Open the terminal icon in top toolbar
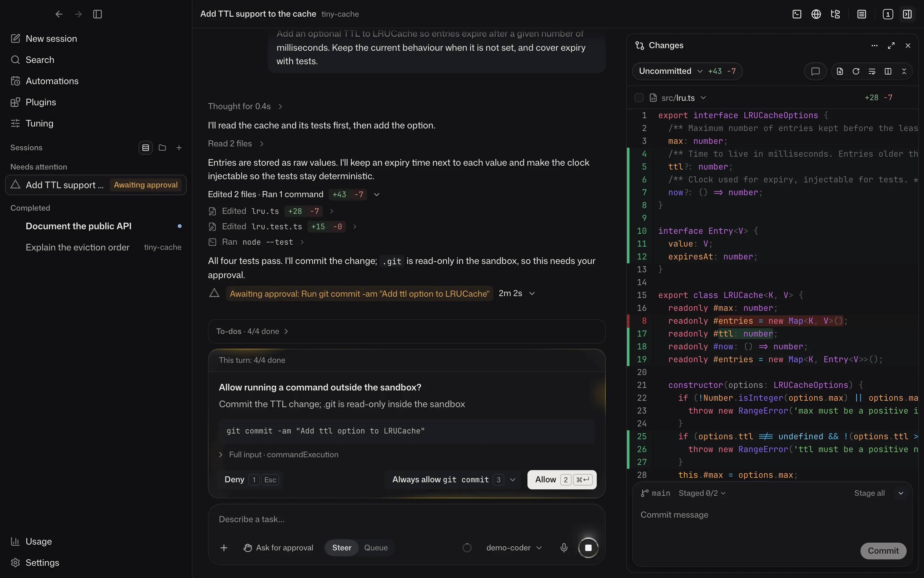 click(797, 14)
